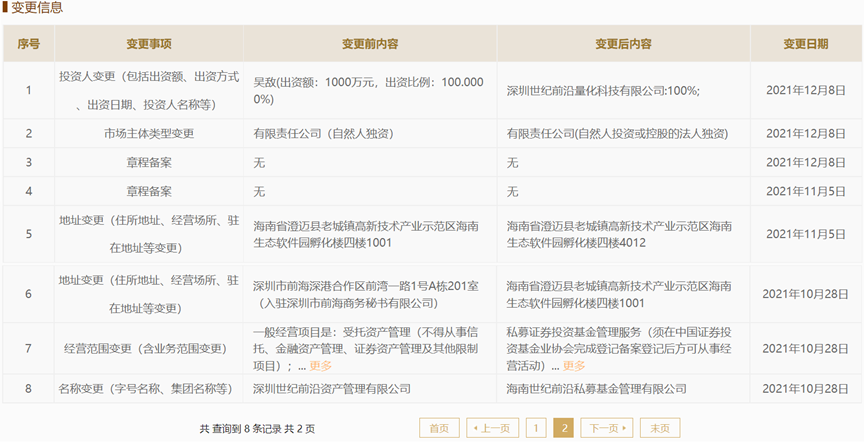This screenshot has width=864, height=443.
Task: Click serial number 5 in the table
Action: click(28, 234)
